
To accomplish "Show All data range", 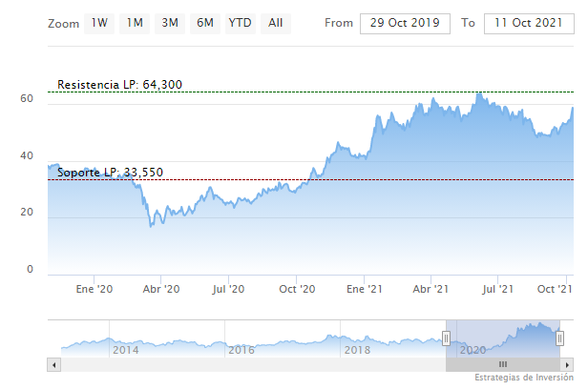I will (275, 22).
